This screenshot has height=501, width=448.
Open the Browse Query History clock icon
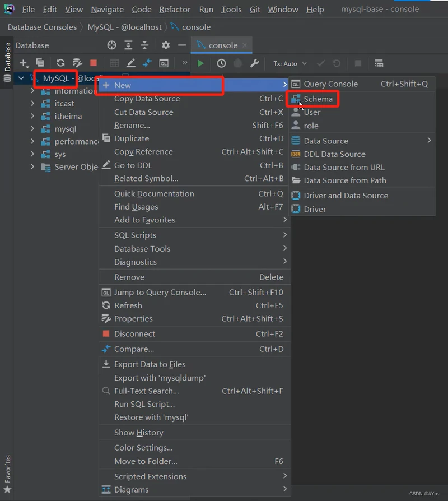coord(221,63)
